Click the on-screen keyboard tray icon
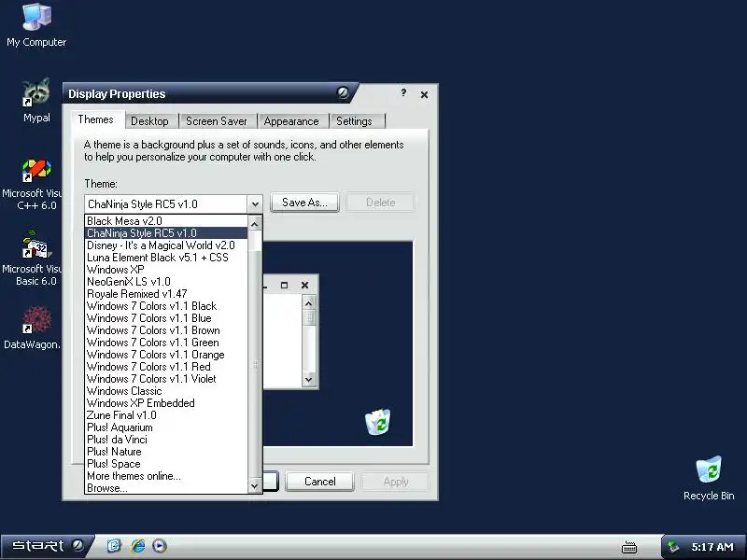The height and width of the screenshot is (560, 747). (629, 547)
